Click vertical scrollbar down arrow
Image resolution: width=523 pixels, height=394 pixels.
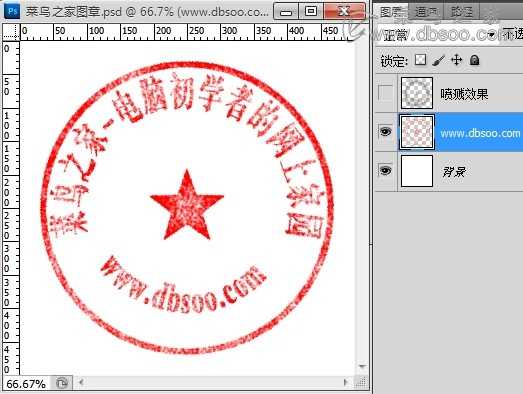coord(363,367)
